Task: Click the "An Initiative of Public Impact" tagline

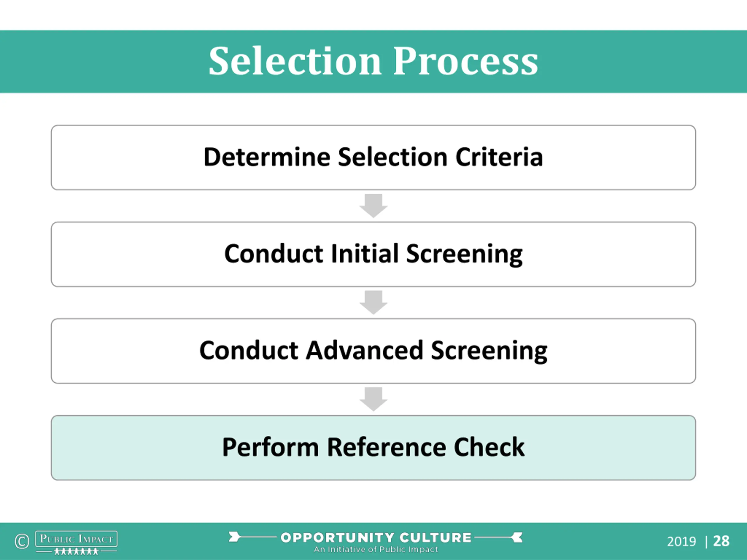Action: tap(376, 549)
